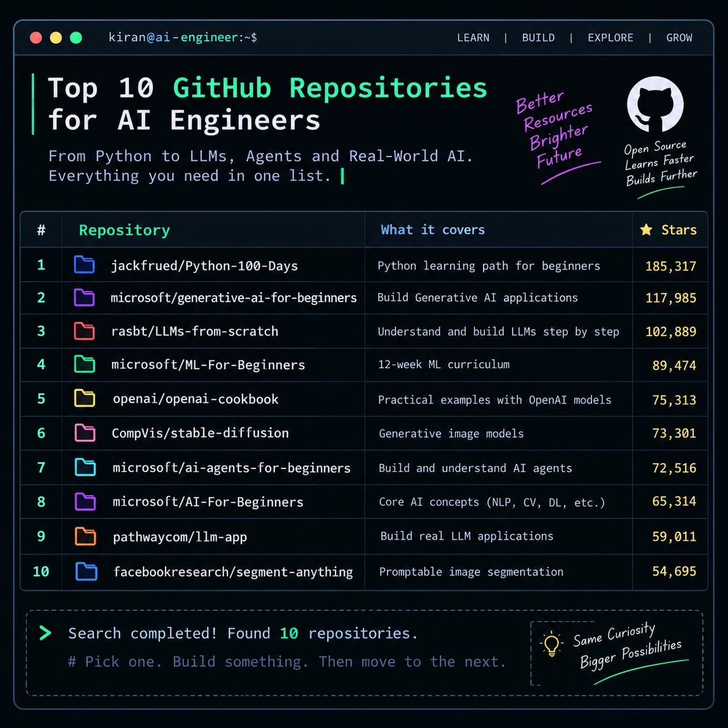Click the GitHub Octocat logo

[655, 104]
